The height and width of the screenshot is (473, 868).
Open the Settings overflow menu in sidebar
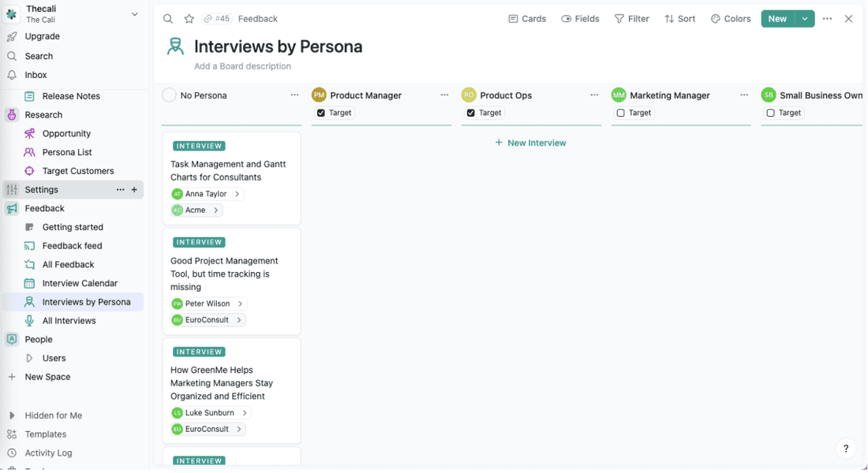[x=120, y=189]
